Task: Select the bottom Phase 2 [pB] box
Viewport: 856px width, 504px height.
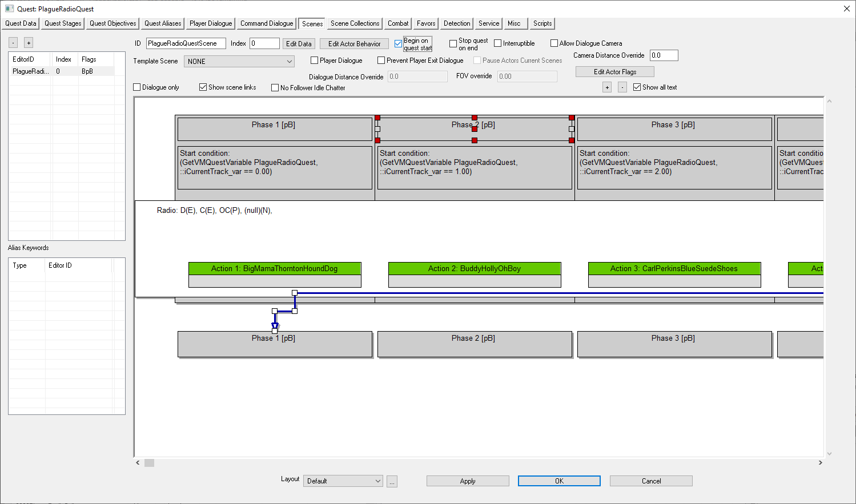Action: point(475,344)
